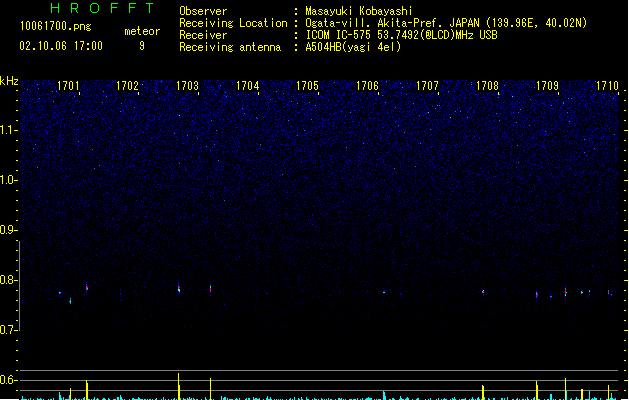Image resolution: width=629 pixels, height=400 pixels.
Task: Click the Receiver label
Action: 203,35
